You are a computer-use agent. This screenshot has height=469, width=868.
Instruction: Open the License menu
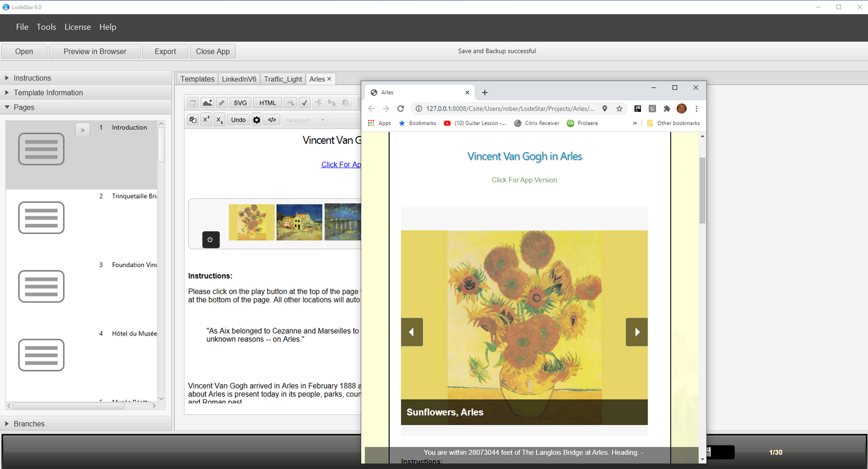[x=77, y=27]
